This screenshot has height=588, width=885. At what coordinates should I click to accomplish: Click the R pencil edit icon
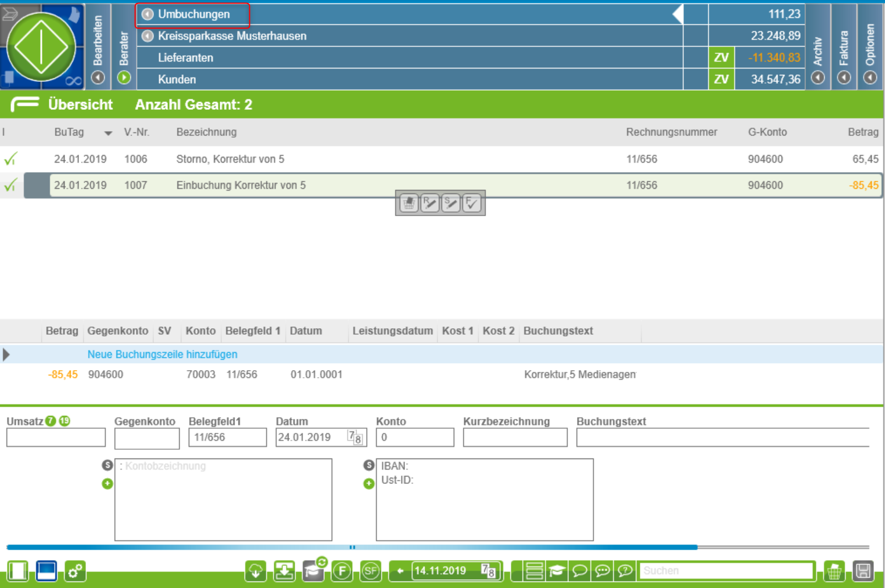[x=429, y=203]
